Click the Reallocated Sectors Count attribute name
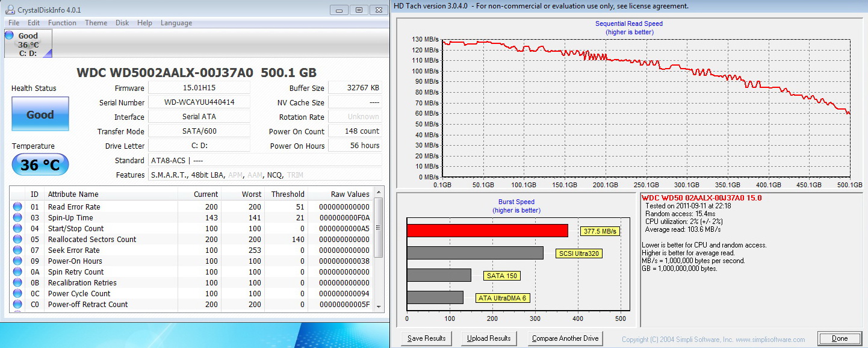 coord(92,239)
